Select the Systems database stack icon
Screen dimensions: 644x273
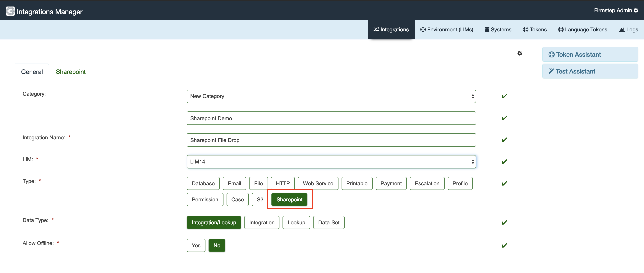(487, 29)
